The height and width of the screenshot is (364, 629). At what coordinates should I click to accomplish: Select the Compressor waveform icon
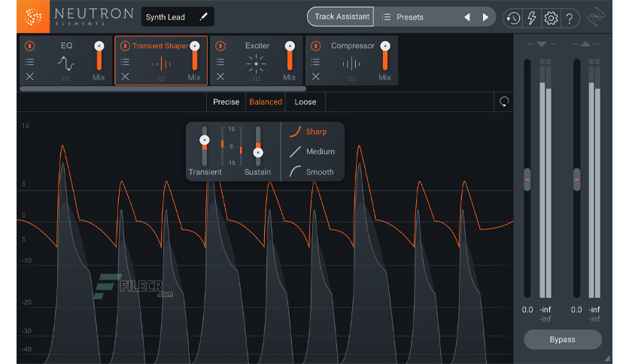[x=351, y=63]
